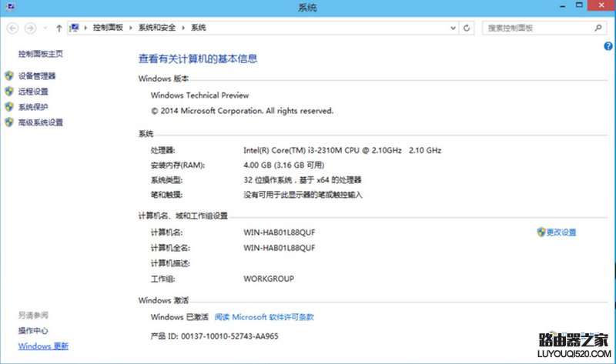Image resolution: width=616 pixels, height=364 pixels.
Task: Click shield icon beside 远程设置
Action: (9, 91)
